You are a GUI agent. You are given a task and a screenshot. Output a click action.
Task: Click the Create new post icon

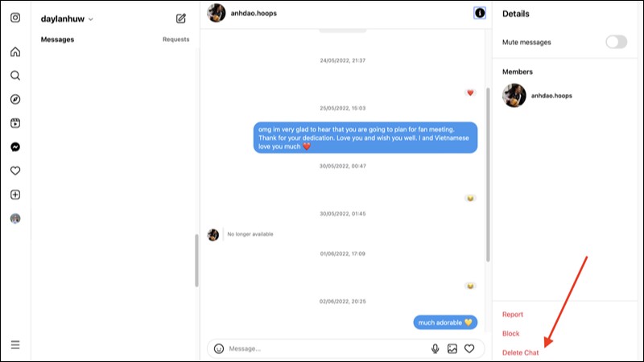(x=15, y=195)
